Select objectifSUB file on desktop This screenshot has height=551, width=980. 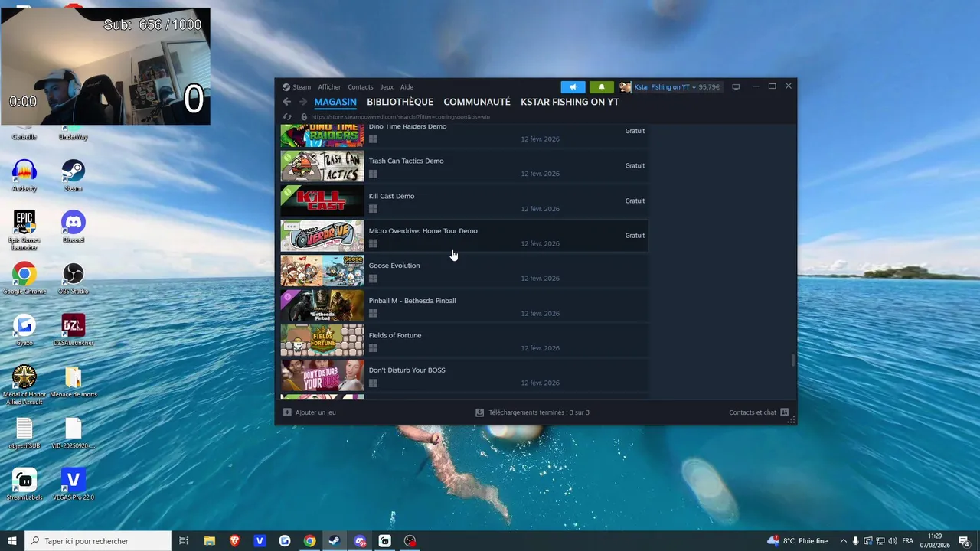24,433
